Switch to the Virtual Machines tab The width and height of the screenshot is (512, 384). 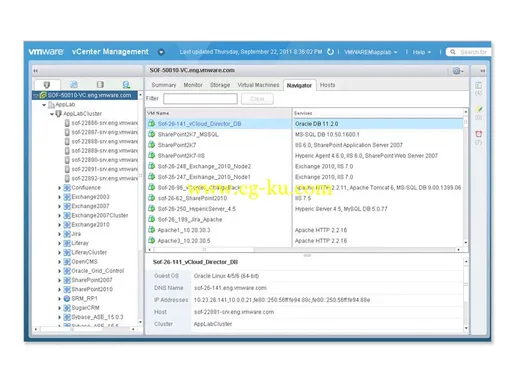coord(258,85)
